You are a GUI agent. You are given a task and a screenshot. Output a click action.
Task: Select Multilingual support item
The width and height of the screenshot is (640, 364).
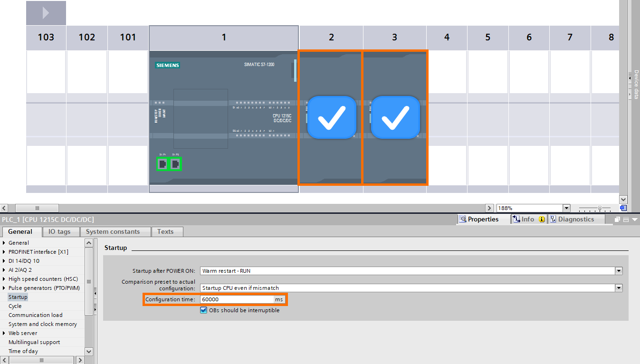34,342
